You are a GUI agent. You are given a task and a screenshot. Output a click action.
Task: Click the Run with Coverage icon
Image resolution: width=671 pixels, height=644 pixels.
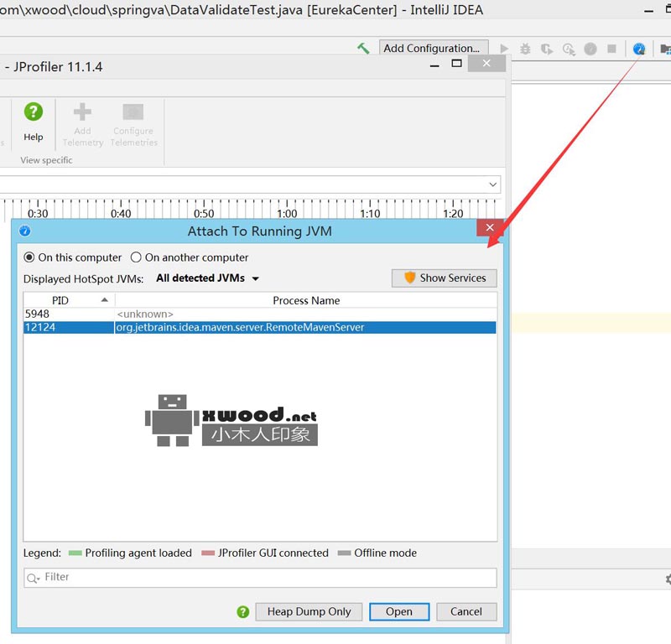click(547, 49)
